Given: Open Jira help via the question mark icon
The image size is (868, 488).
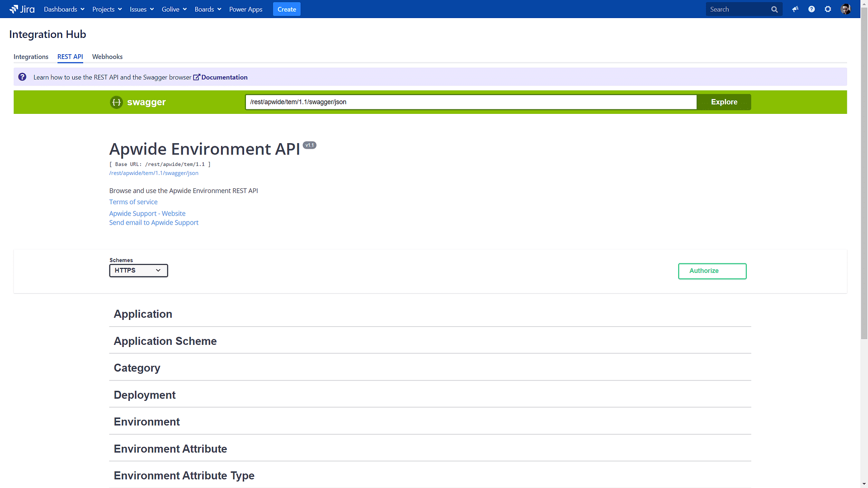Looking at the screenshot, I should click(811, 9).
